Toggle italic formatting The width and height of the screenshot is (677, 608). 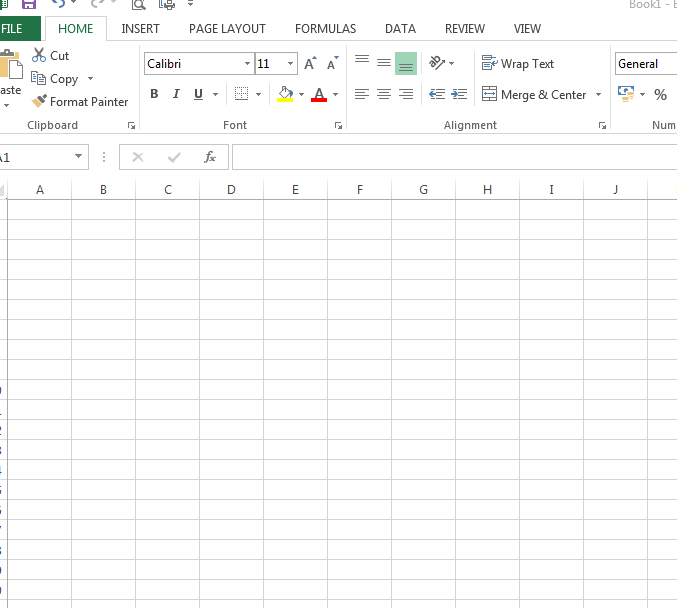point(176,94)
